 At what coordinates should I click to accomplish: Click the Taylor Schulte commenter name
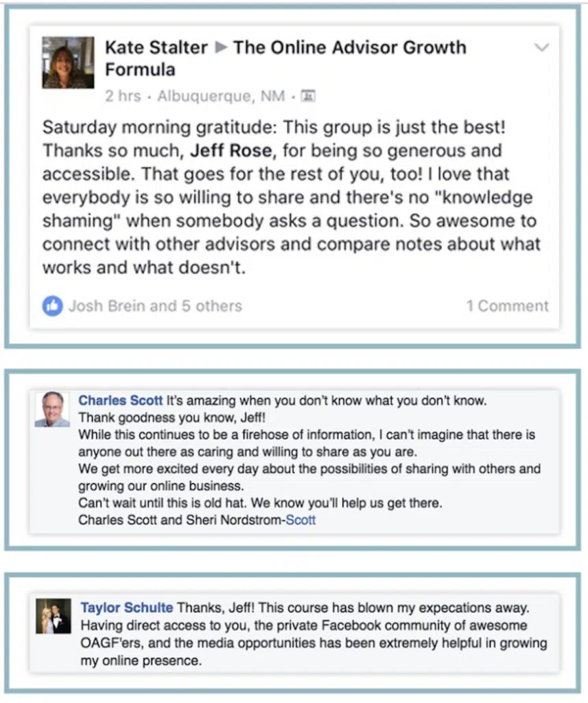click(x=126, y=608)
